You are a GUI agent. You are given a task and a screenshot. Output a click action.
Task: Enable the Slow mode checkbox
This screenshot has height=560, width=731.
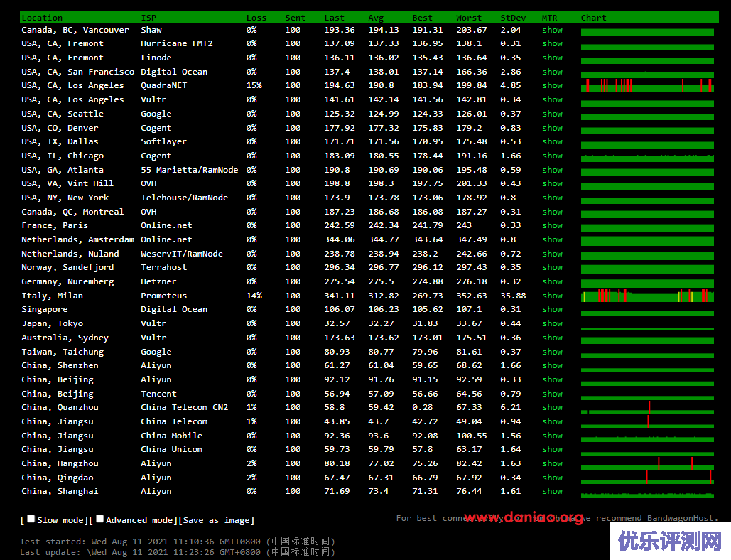pyautogui.click(x=31, y=519)
